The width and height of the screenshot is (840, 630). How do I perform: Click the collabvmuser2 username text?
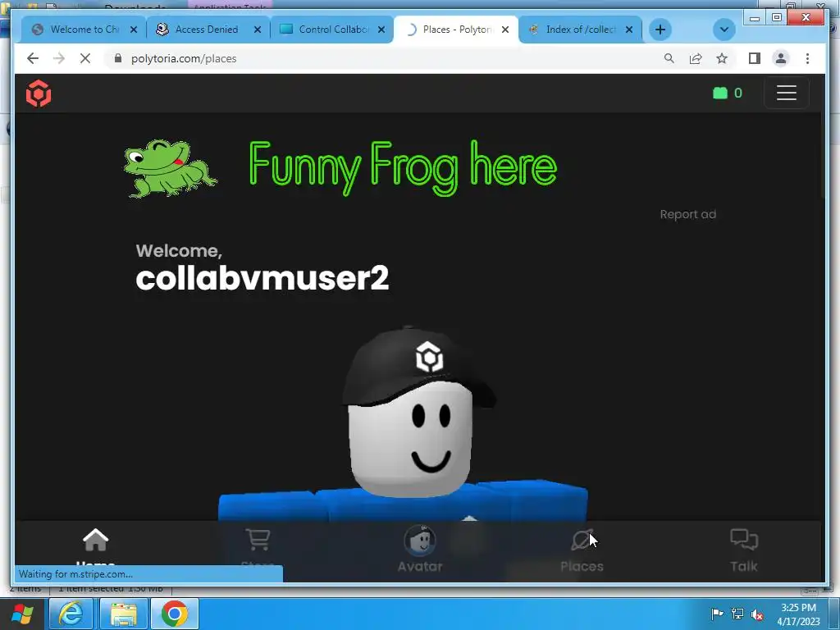(x=262, y=278)
